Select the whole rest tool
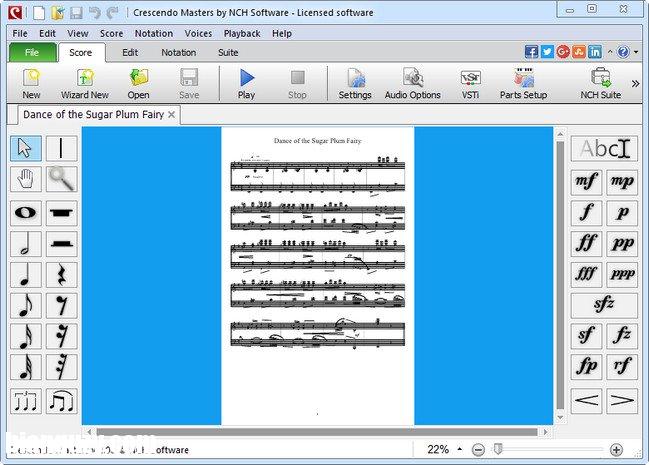 (x=61, y=213)
